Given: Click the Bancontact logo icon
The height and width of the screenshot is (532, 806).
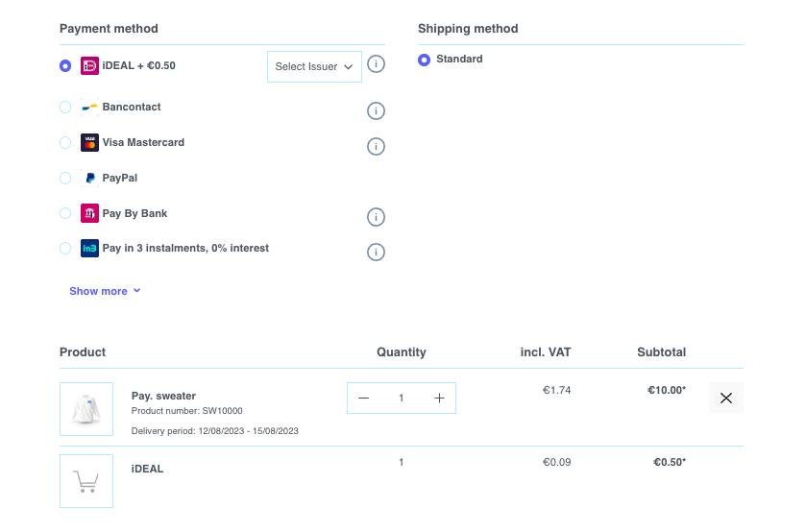Looking at the screenshot, I should point(89,107).
